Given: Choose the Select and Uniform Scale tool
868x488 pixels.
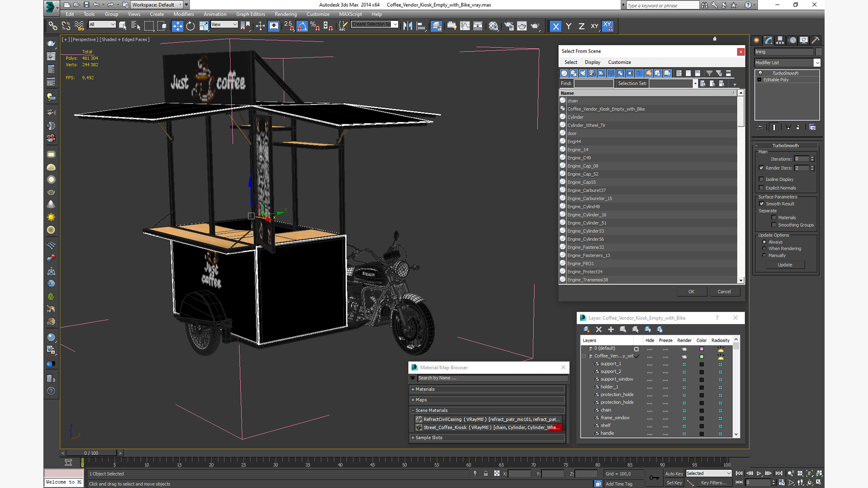Looking at the screenshot, I should pos(204,26).
